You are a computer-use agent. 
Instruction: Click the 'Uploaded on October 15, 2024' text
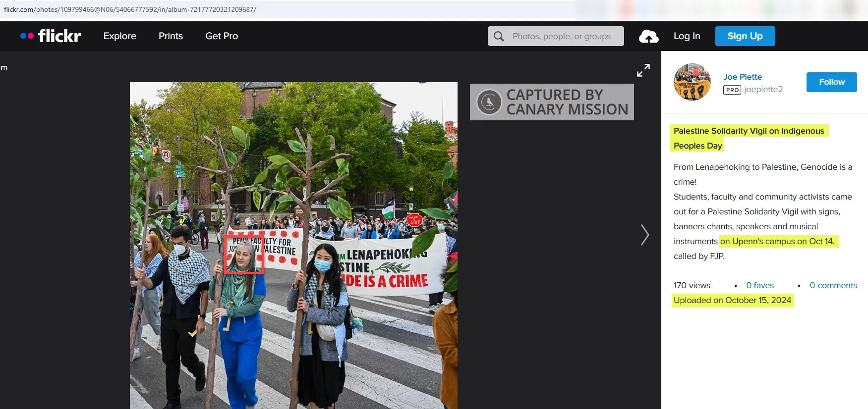732,300
